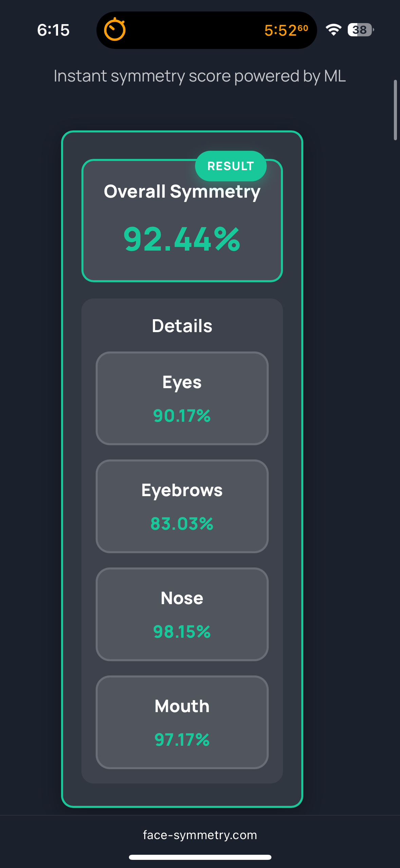
Task: Click the RESULT badge
Action: click(x=231, y=166)
